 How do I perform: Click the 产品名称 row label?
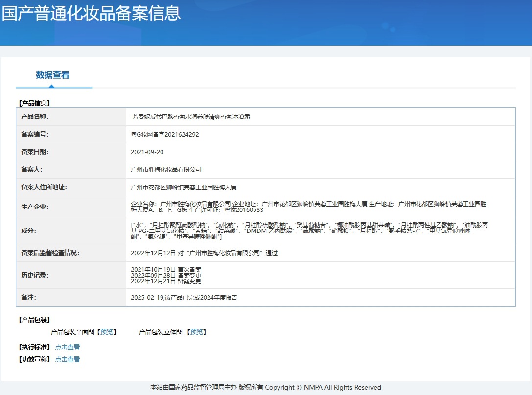click(x=35, y=116)
